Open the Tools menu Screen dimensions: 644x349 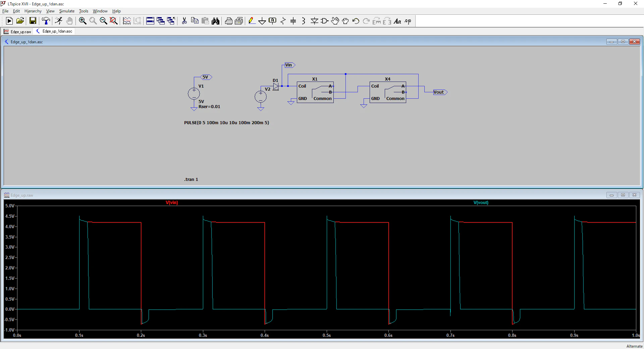[x=84, y=11]
